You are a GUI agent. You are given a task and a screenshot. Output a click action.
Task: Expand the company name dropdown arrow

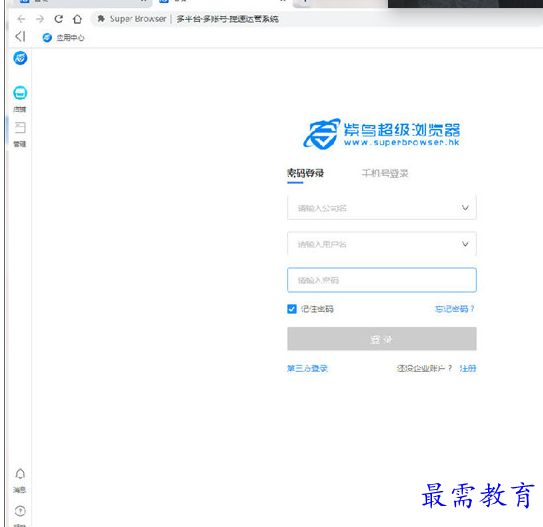coord(465,208)
